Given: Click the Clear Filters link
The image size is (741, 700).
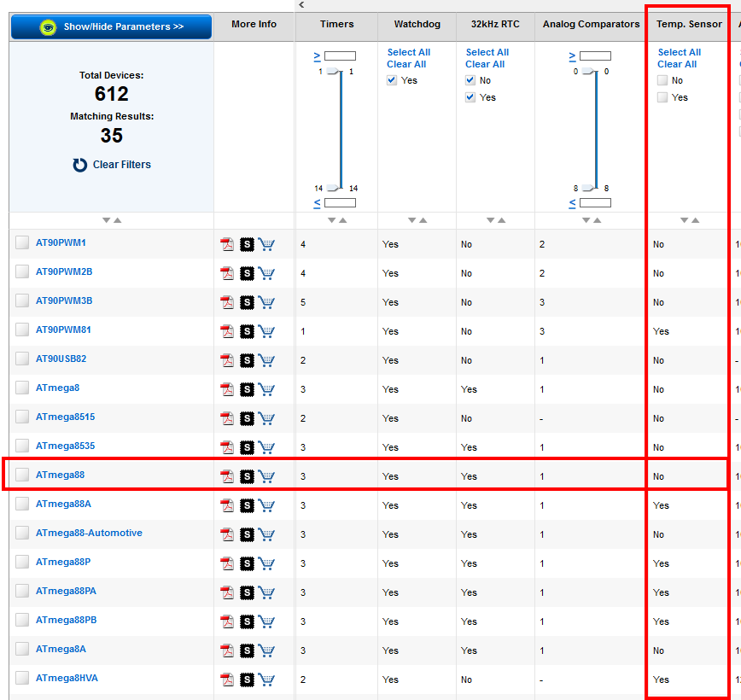Looking at the screenshot, I should click(122, 165).
